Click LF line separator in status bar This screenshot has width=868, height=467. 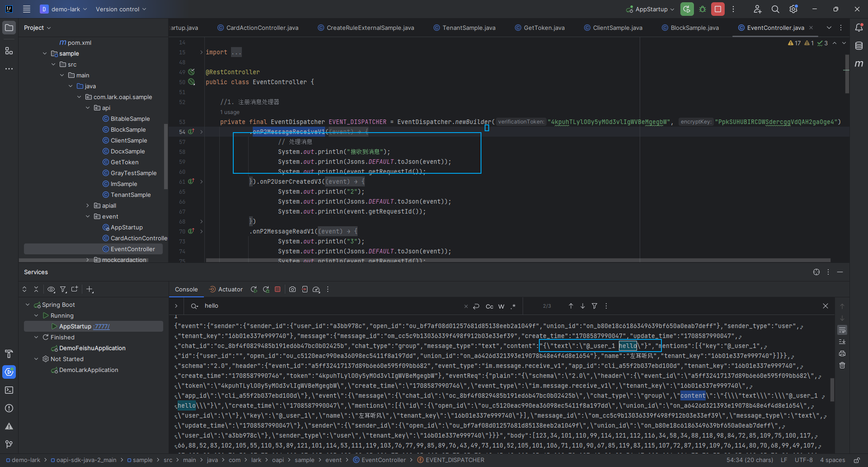click(x=783, y=460)
